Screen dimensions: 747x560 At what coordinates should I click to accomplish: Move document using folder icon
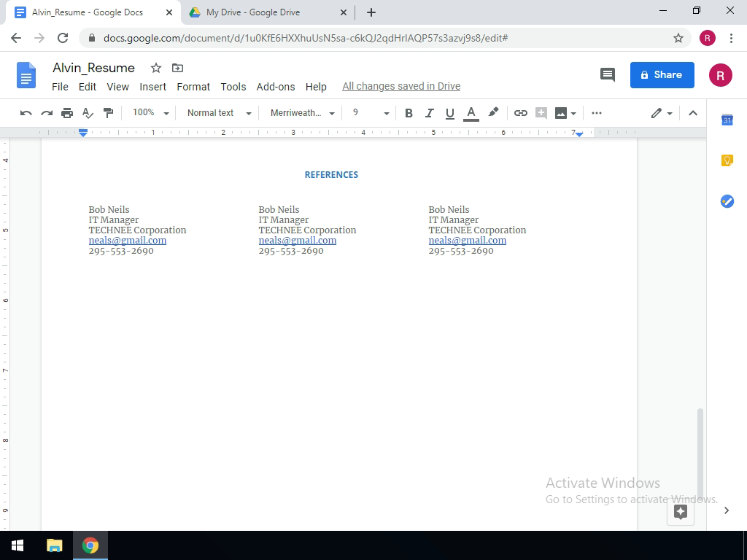[177, 68]
